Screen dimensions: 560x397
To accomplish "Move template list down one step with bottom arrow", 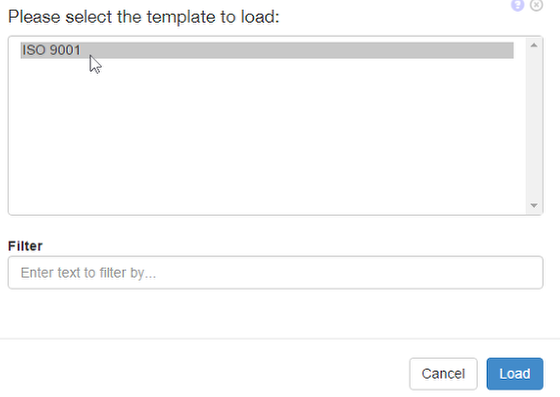I will [534, 205].
